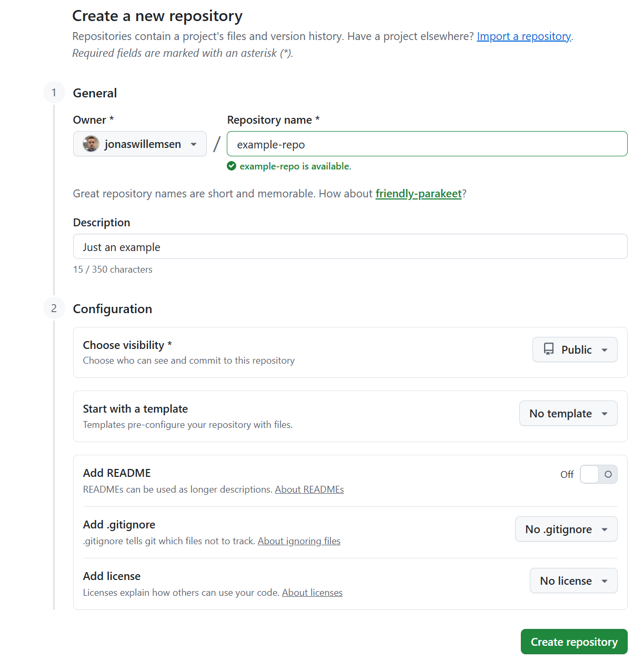Image resolution: width=644 pixels, height=670 pixels.
Task: Click the Create repository button
Action: [573, 642]
